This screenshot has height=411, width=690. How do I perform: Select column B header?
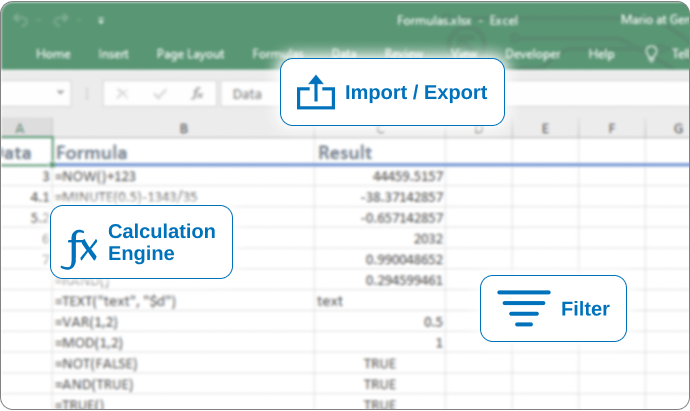[x=184, y=128]
